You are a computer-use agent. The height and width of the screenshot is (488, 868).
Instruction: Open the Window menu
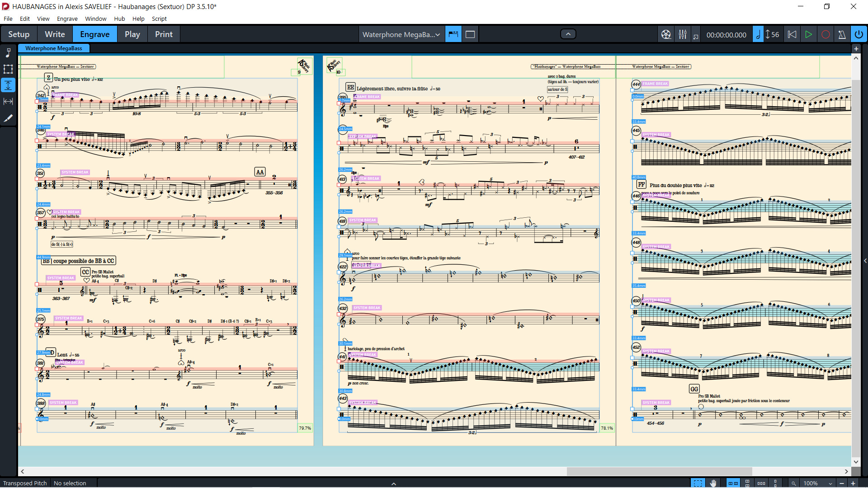click(96, 19)
